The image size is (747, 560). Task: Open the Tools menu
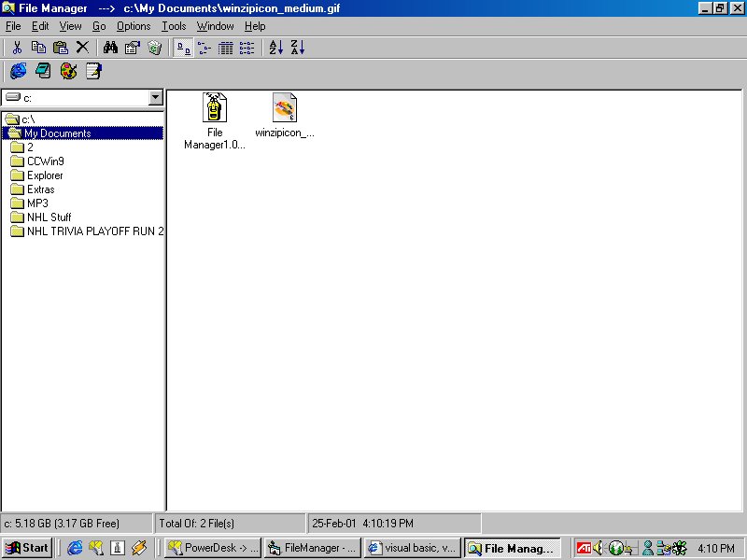174,26
